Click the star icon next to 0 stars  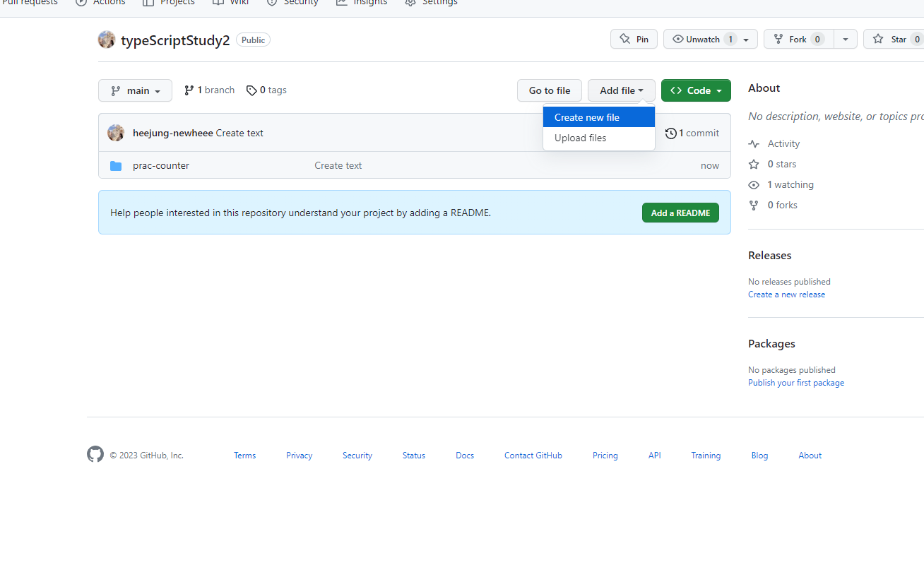click(x=754, y=164)
